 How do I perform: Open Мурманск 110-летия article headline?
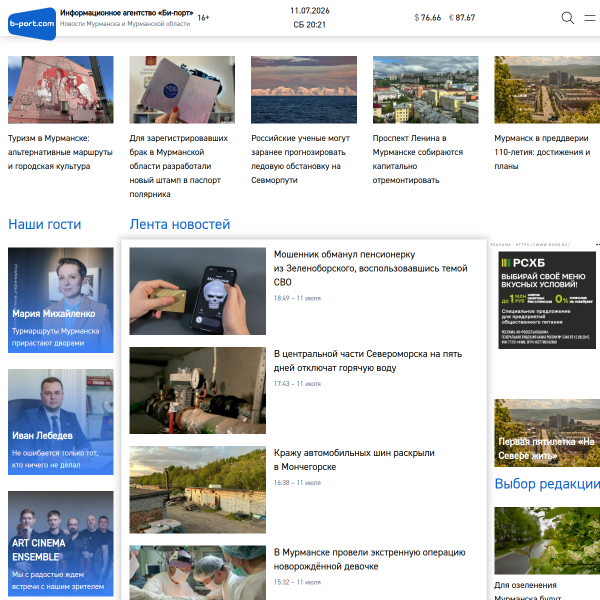tap(542, 152)
